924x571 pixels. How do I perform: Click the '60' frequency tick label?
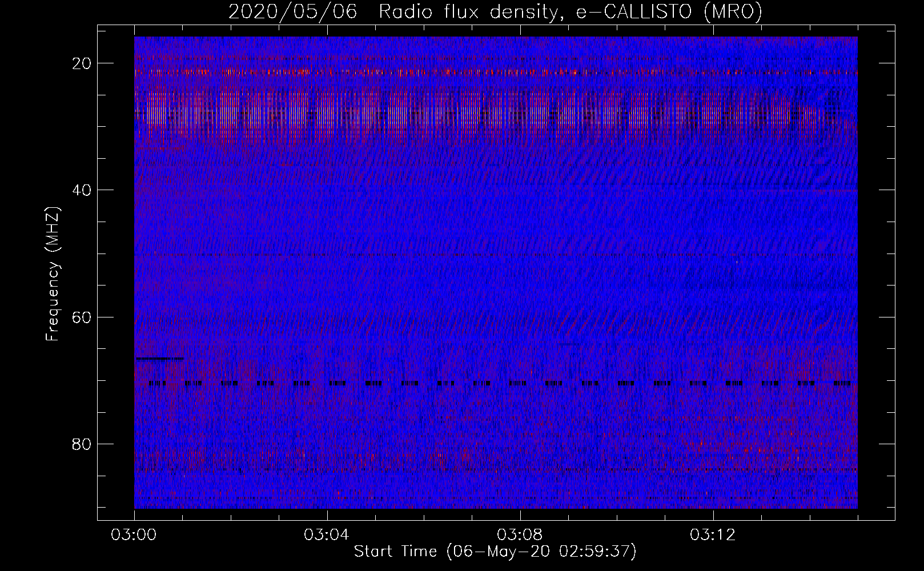[82, 317]
